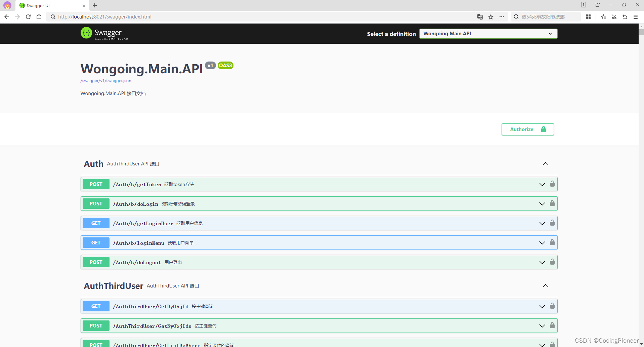644x347 pixels.
Task: Click the POST badge for /Auth/b/doLogin
Action: [x=96, y=204]
